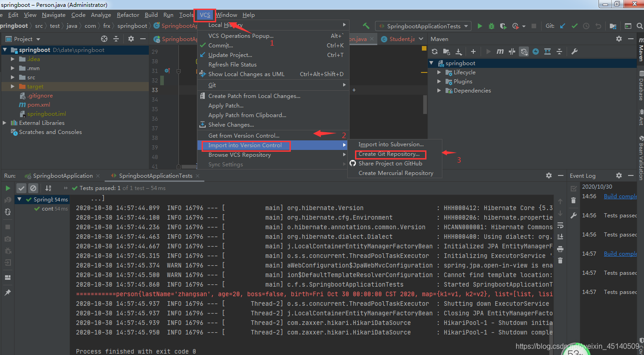Open Event Log wrench settings icon

[x=573, y=215]
